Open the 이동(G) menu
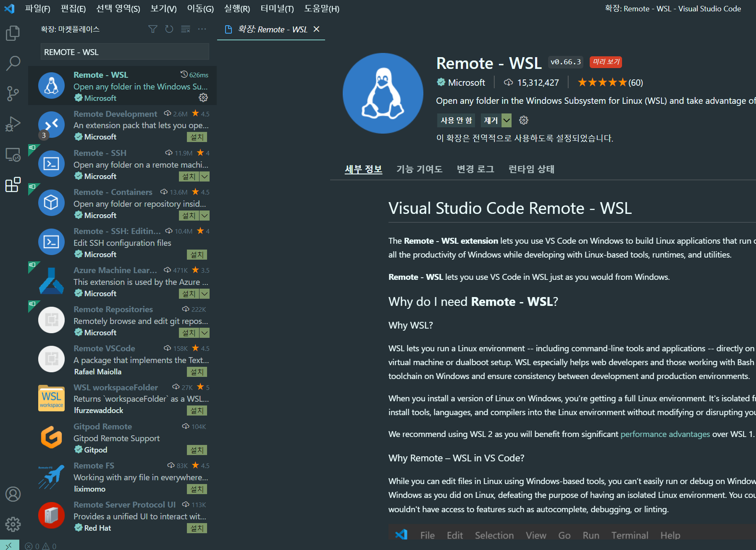 point(200,8)
